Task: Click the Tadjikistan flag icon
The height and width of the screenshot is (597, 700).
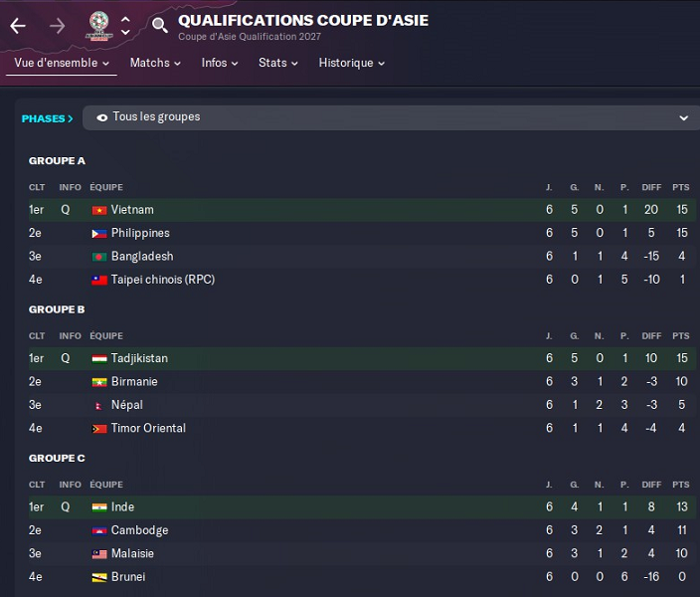Action: 99,358
